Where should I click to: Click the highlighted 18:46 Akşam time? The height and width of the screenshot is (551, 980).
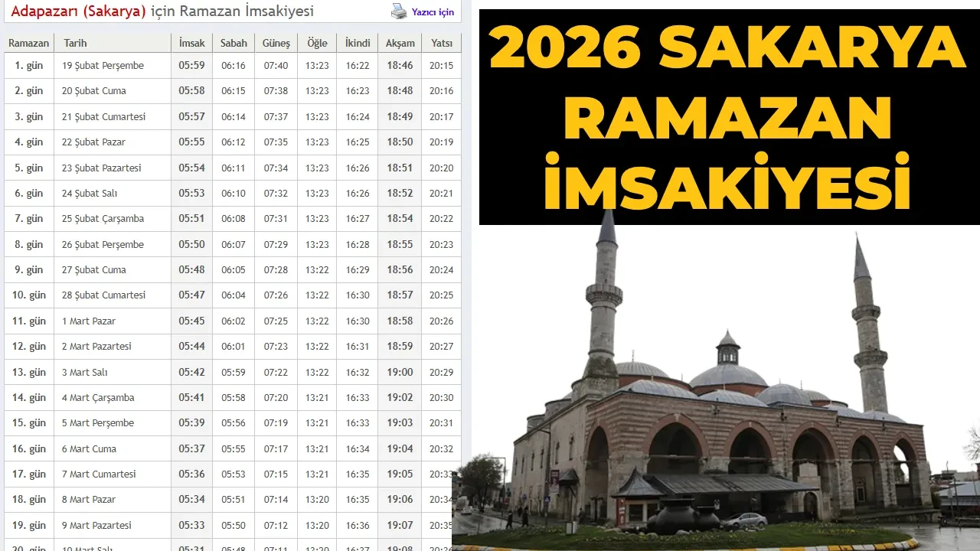click(399, 65)
